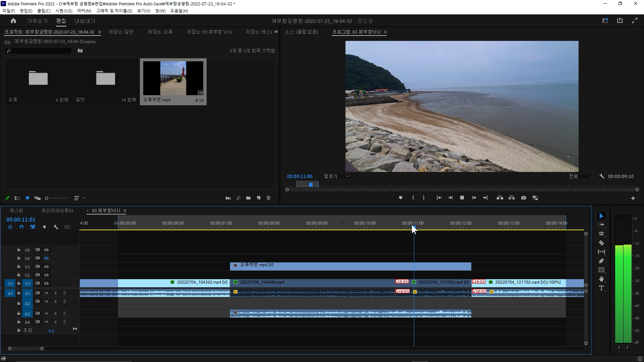Click the New Bin folder icon

point(248,198)
